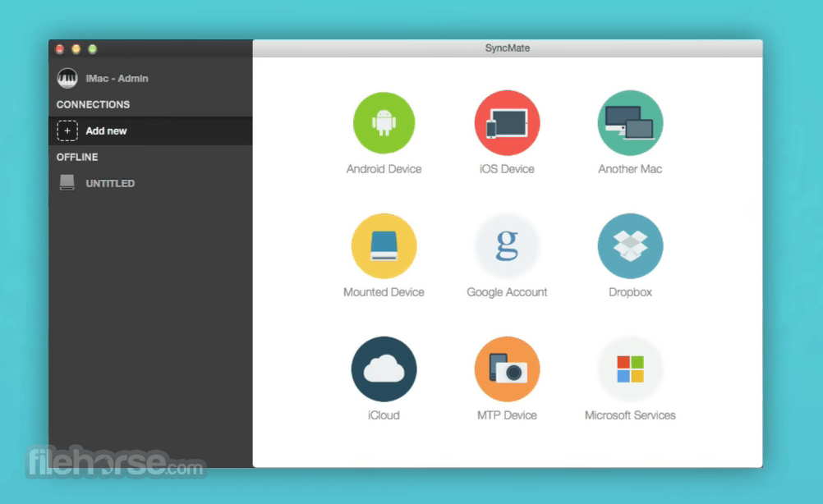Click the 'Microsoft Services' label
823x504 pixels.
[x=630, y=415]
